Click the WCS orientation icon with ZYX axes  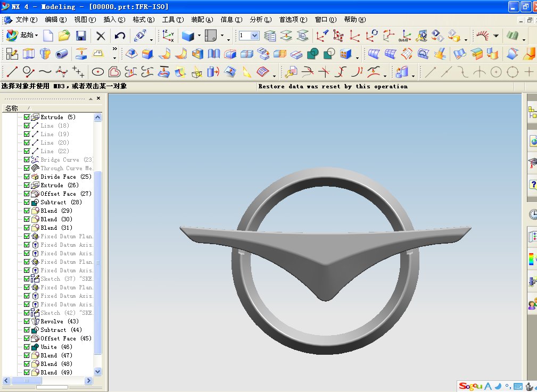(x=168, y=36)
